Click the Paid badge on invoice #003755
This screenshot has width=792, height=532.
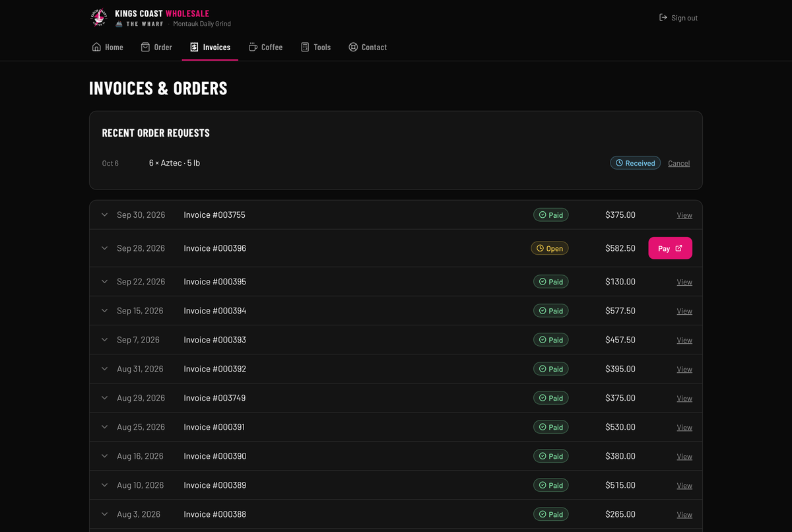point(551,215)
